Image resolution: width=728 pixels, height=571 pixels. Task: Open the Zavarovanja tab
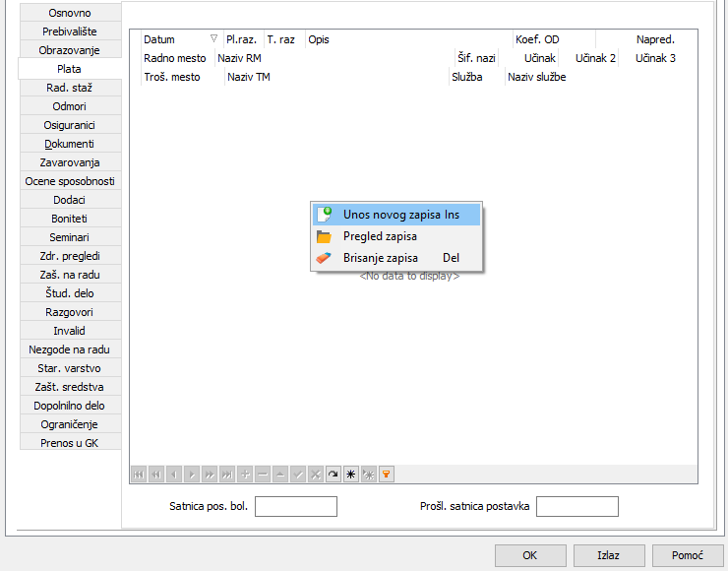tap(70, 162)
